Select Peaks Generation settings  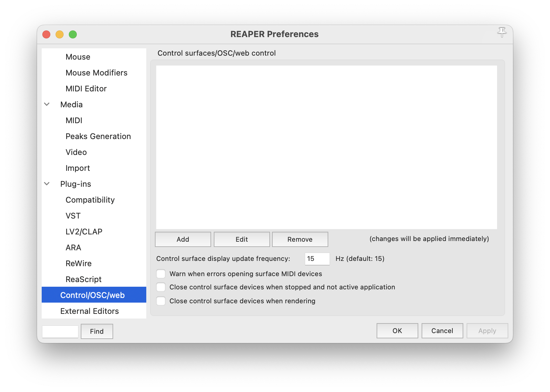click(94, 136)
